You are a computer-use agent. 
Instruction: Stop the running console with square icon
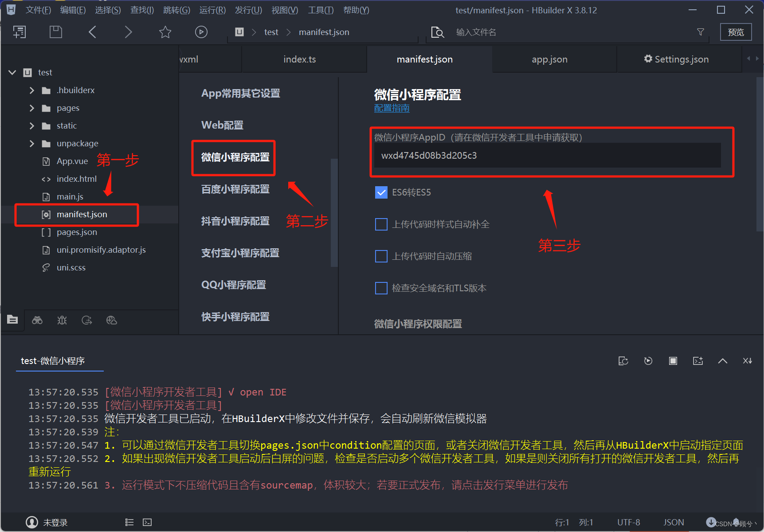tap(673, 361)
